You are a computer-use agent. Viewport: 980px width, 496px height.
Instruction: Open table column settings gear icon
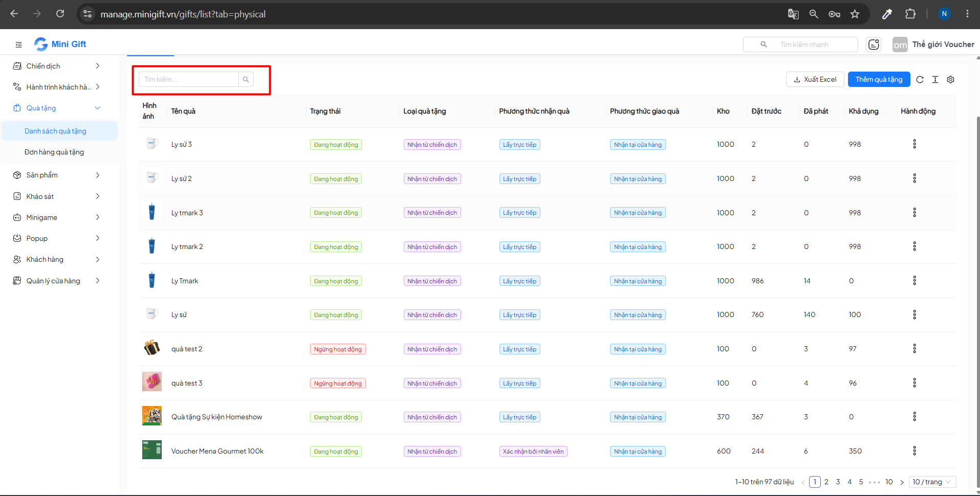pos(950,79)
